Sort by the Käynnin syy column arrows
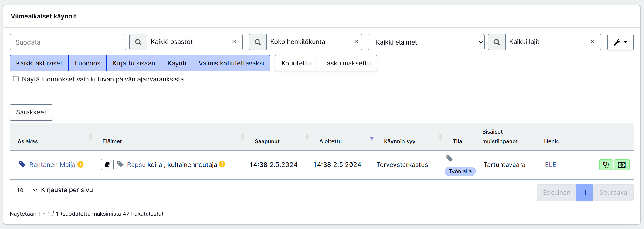Image resolution: width=644 pixels, height=229 pixels. 440,137
